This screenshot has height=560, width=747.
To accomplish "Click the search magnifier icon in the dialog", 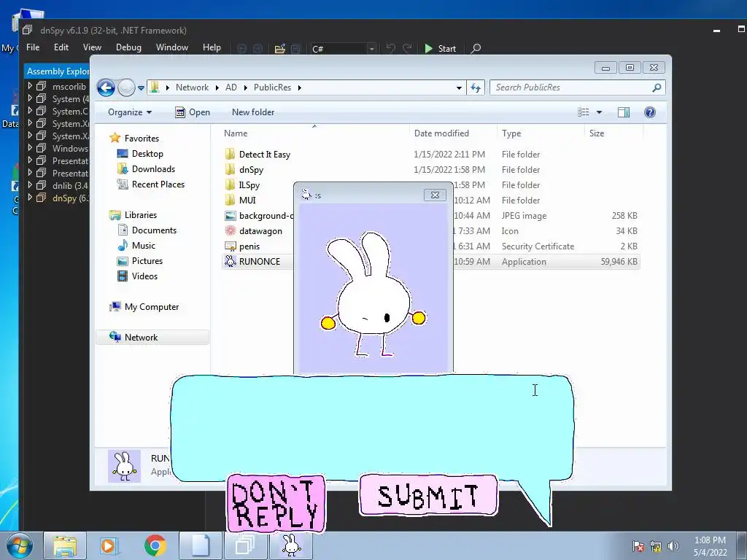I will 657,87.
